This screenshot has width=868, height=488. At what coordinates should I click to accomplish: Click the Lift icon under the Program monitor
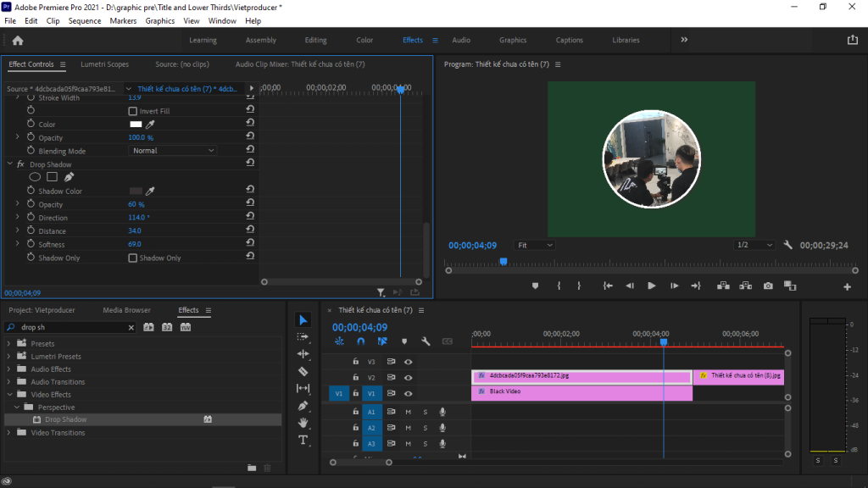click(x=725, y=286)
